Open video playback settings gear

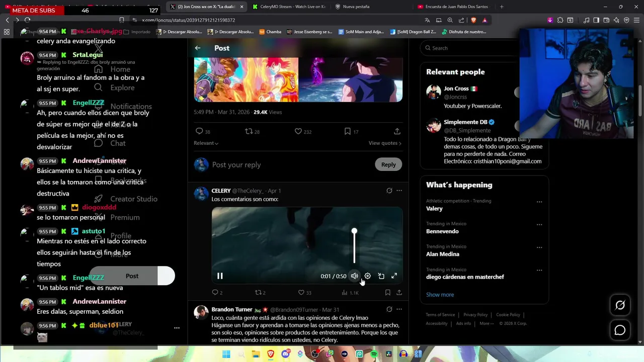(367, 276)
